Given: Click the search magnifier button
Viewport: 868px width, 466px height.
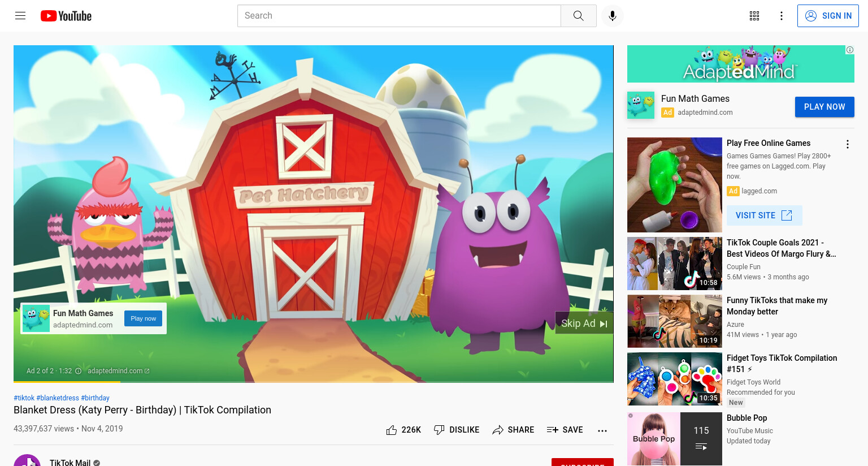Looking at the screenshot, I should coord(578,16).
